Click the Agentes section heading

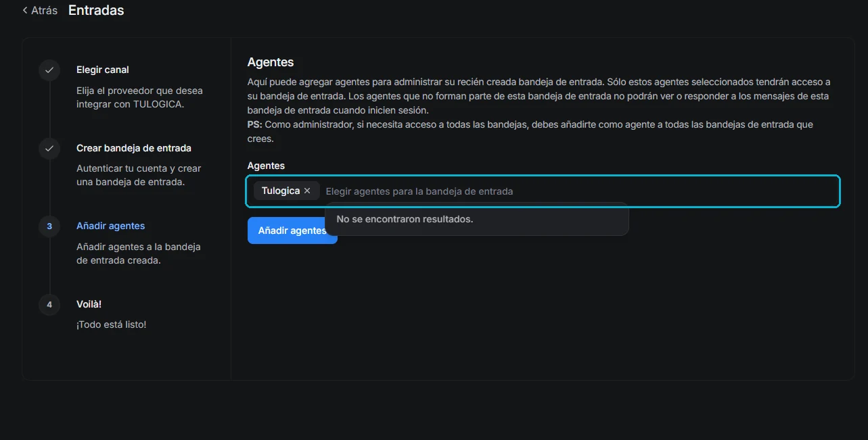point(271,62)
